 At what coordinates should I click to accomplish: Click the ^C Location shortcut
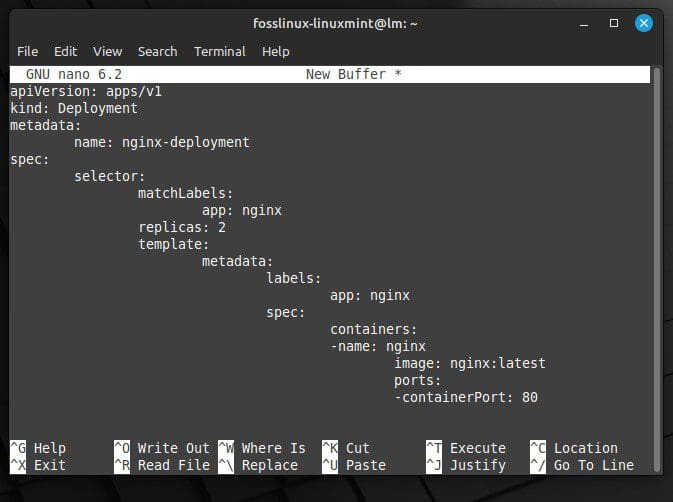574,448
